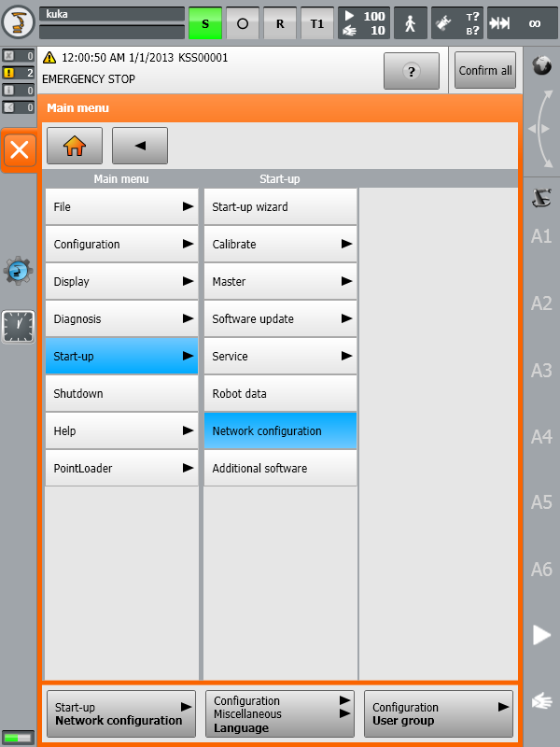
Task: Expand the Calibrate submenu
Action: [x=280, y=245]
